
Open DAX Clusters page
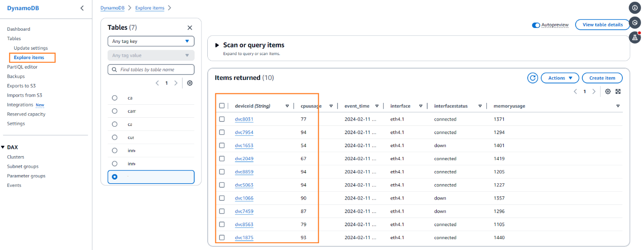(16, 157)
